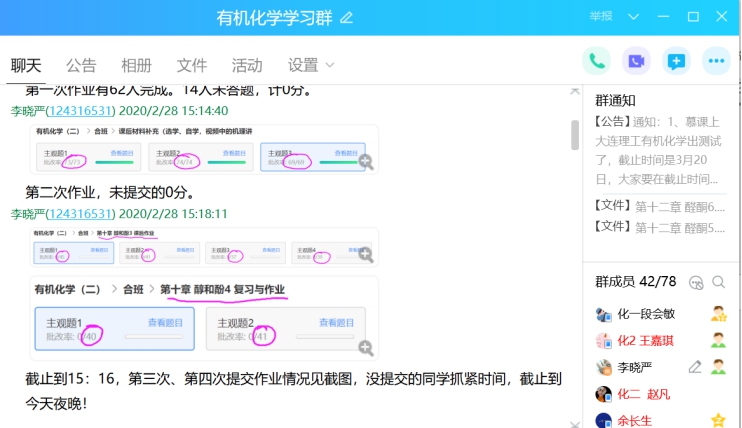Image resolution: width=742 pixels, height=428 pixels.
Task: Open the three-dot more options button
Action: pyautogui.click(x=715, y=61)
